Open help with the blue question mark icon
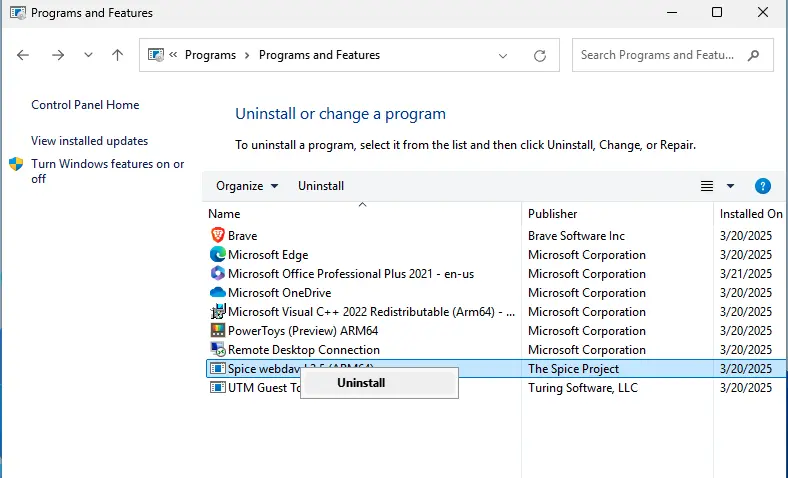The height and width of the screenshot is (478, 788). [763, 186]
